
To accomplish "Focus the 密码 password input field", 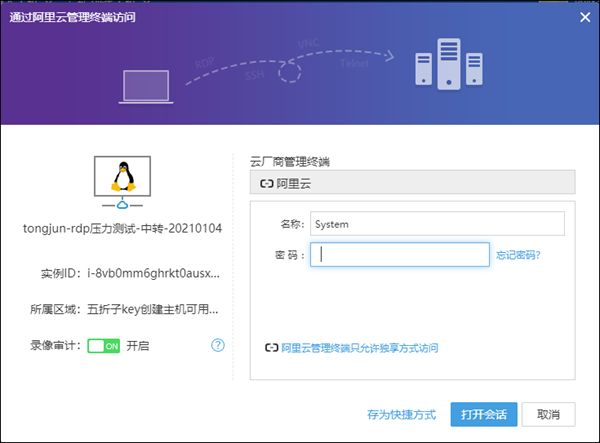I will tap(400, 254).
